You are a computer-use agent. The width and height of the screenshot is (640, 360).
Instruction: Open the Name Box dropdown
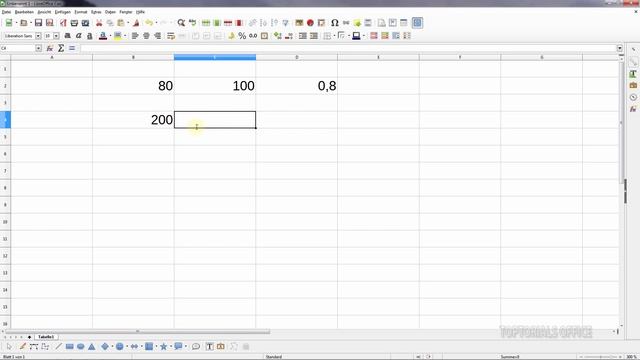click(x=38, y=48)
